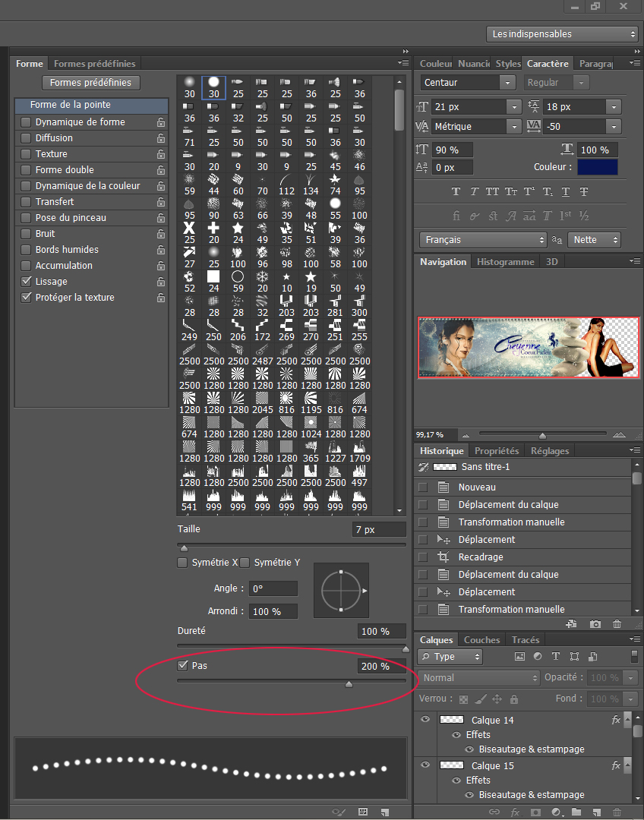Viewport: 644px width, 820px height.
Task: Uncheck the Lissage option
Action: (x=27, y=282)
